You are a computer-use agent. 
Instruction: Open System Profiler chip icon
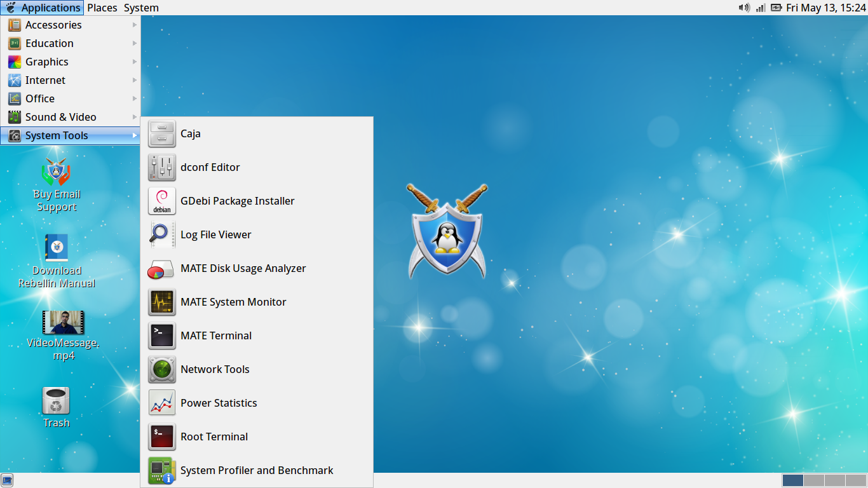coord(162,471)
